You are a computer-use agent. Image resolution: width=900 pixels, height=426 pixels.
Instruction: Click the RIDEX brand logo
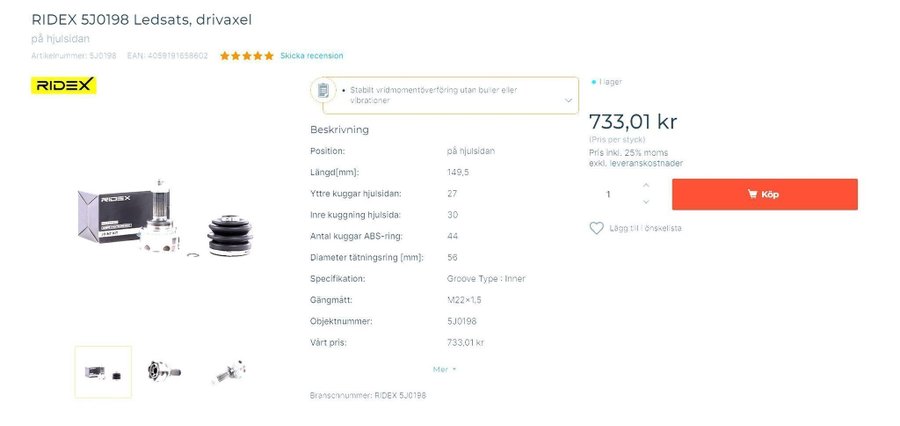click(x=63, y=86)
